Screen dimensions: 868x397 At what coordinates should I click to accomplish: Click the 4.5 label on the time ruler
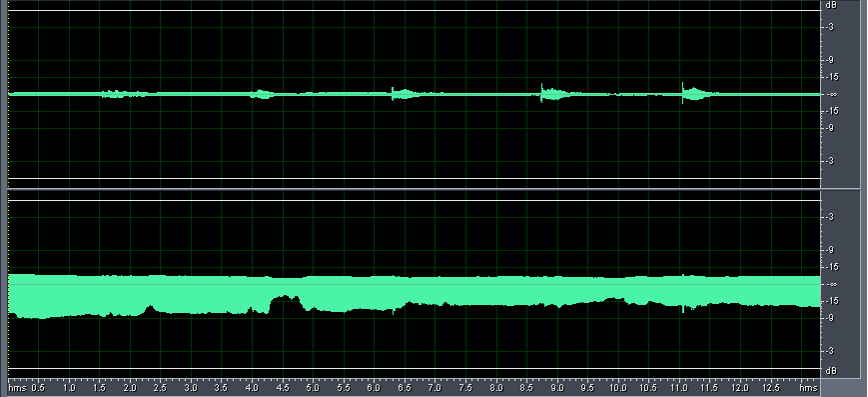[283, 388]
